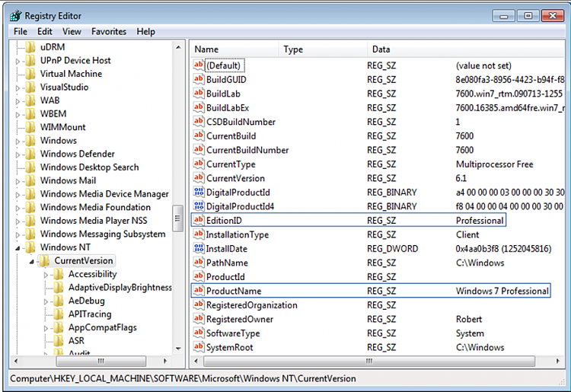571x392 pixels.
Task: Click the CurrentBuildNumber string icon
Action: pos(199,150)
